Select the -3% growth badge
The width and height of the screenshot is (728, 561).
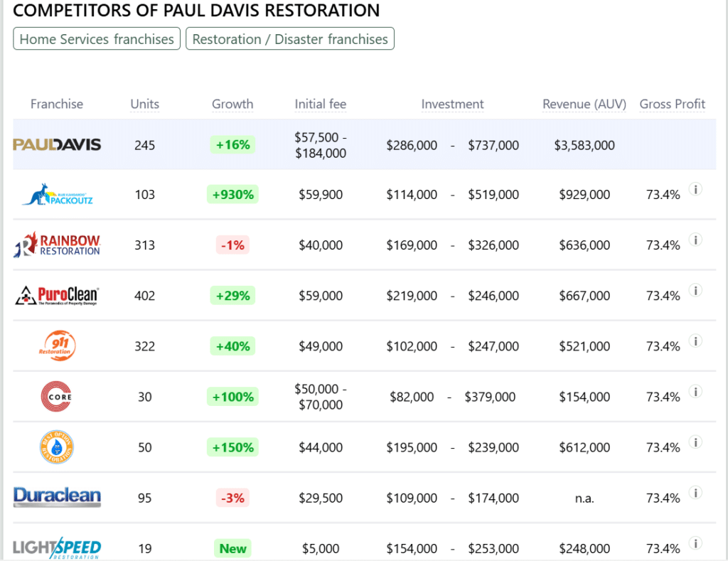[x=232, y=498]
